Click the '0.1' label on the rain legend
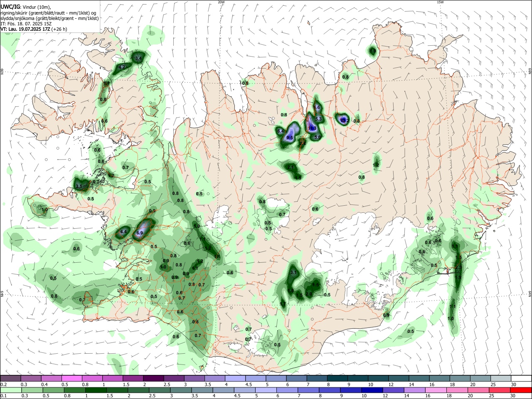 click(3, 396)
